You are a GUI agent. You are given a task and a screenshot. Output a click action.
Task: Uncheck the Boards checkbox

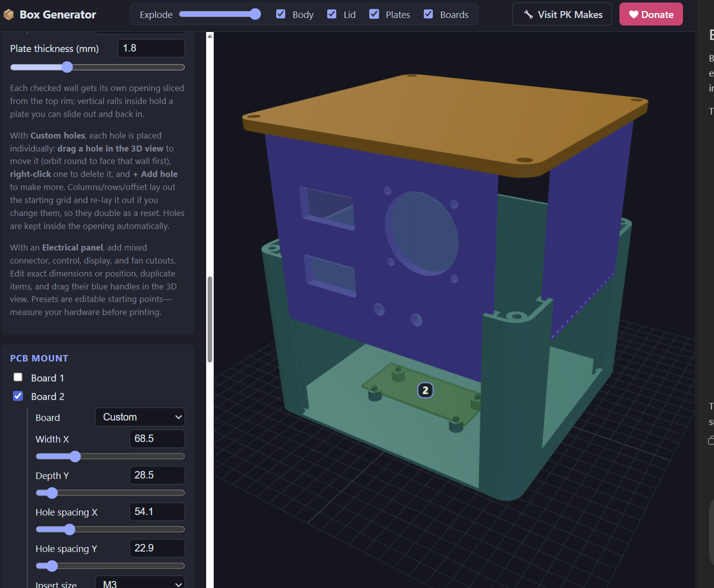(x=428, y=14)
